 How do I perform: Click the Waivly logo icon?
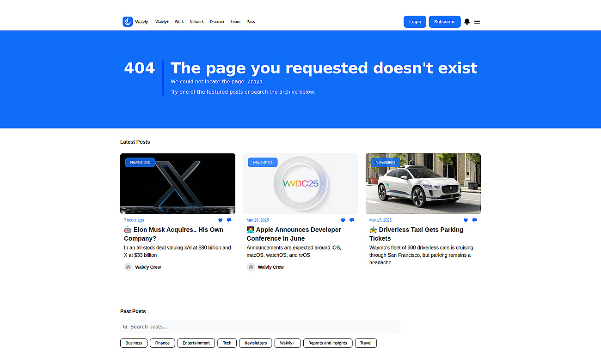[x=128, y=22]
